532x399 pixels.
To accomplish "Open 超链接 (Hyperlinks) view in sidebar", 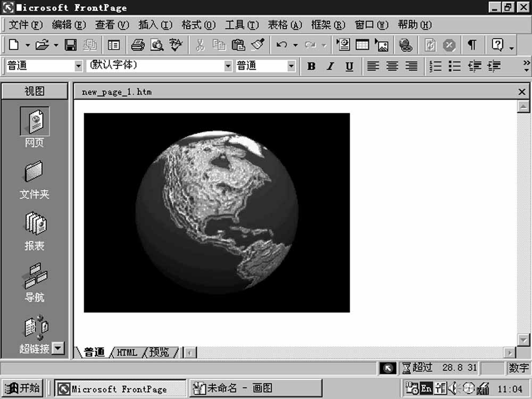I will tap(35, 334).
